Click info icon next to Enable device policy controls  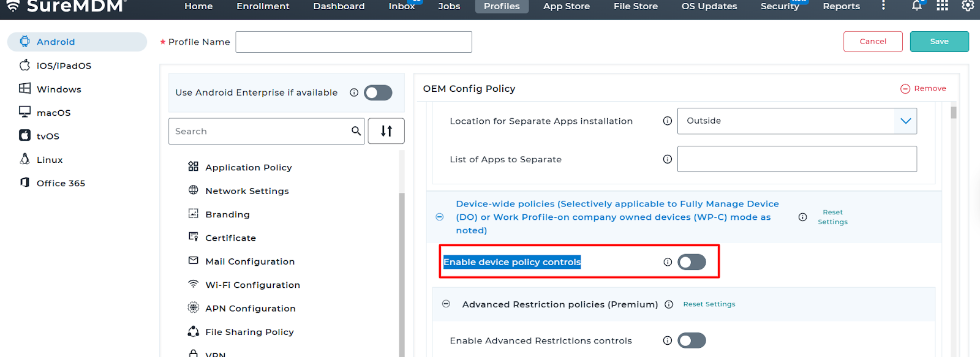coord(668,262)
